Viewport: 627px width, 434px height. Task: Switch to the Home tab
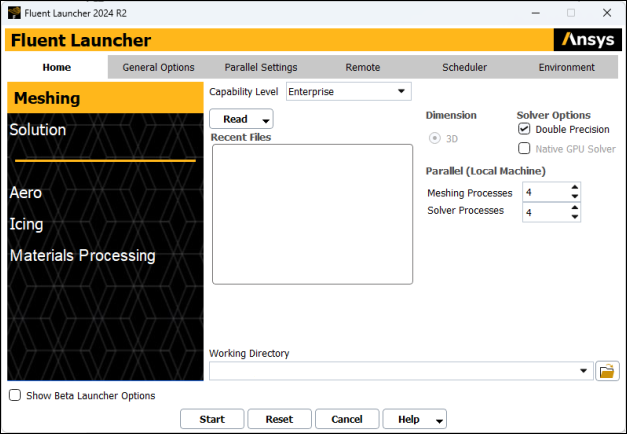(57, 67)
